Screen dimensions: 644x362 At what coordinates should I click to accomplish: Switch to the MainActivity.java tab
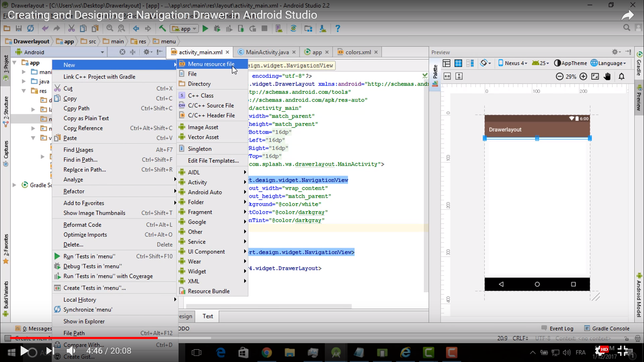[267, 52]
